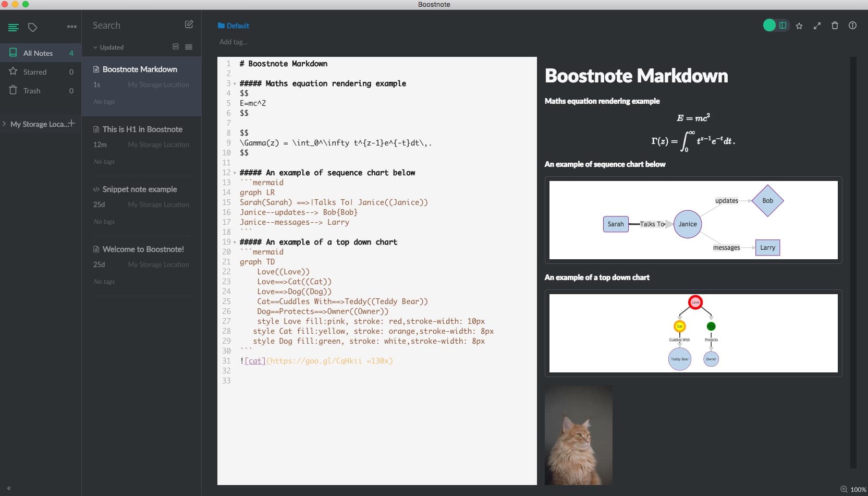Click the 'graph TD' text on line 21
This screenshot has height=496, width=868.
pyautogui.click(x=257, y=262)
